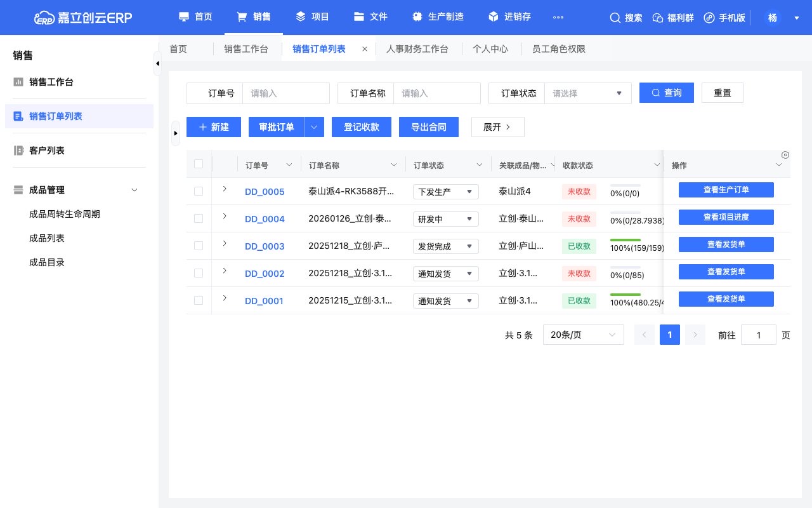Focus the 订单名称 input field
The height and width of the screenshot is (508, 812).
pyautogui.click(x=436, y=93)
